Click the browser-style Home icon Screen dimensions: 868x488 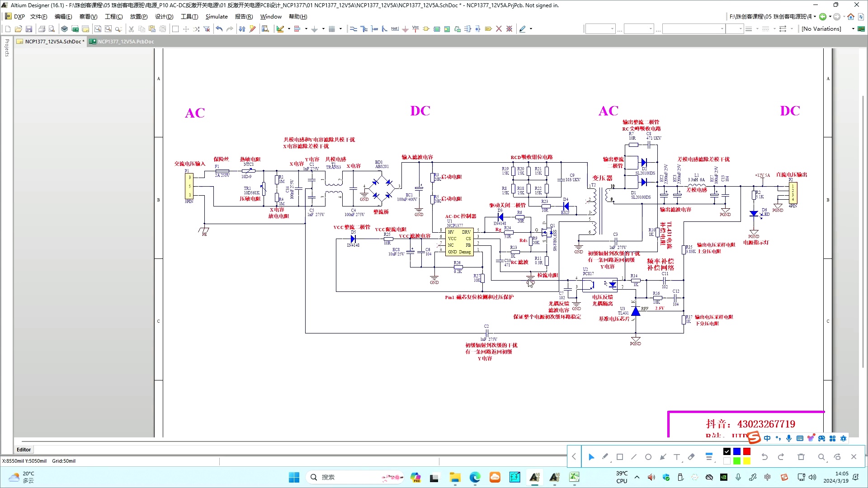pyautogui.click(x=851, y=17)
